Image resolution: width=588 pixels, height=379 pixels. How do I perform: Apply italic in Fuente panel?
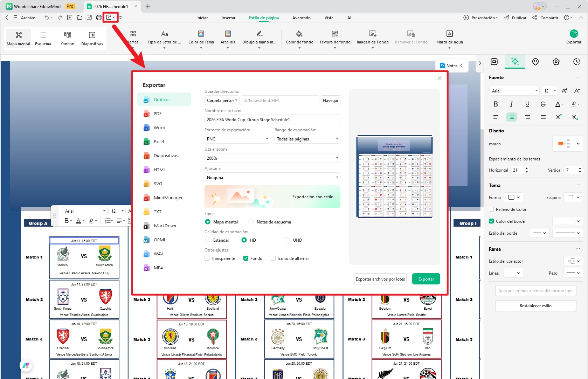pos(511,104)
